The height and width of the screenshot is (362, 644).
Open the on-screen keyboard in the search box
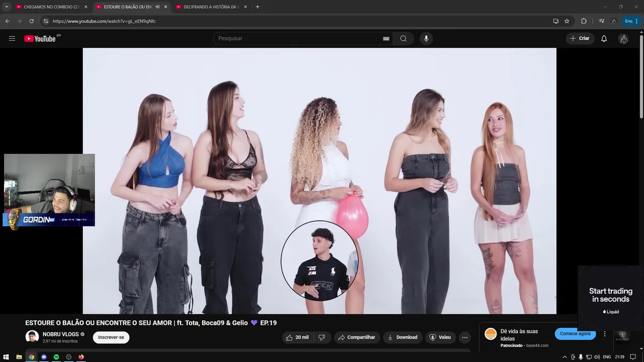386,39
